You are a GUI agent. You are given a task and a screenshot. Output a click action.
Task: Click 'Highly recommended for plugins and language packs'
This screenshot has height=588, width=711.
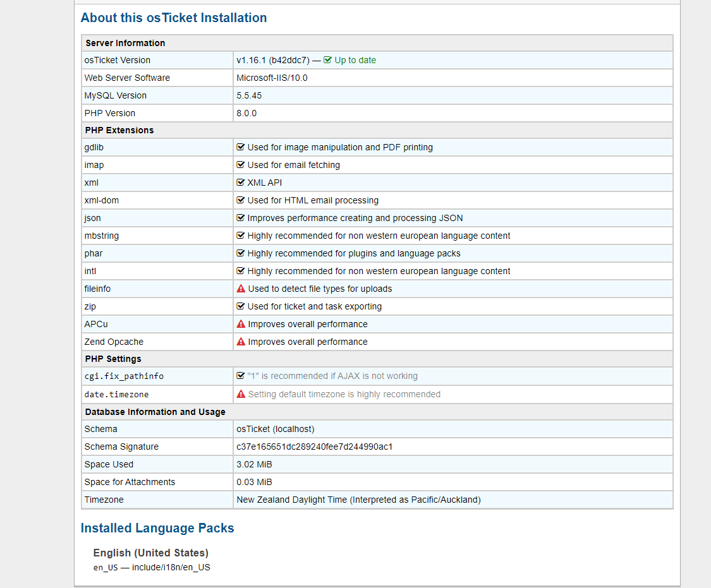354,253
